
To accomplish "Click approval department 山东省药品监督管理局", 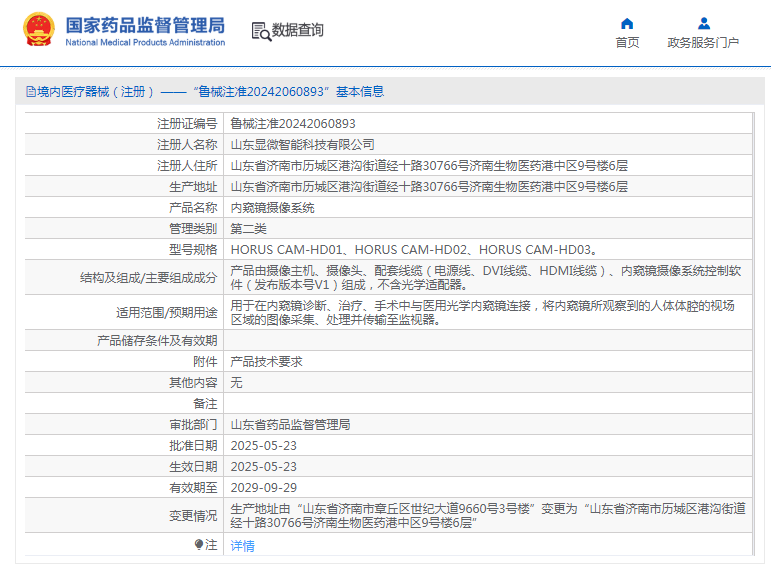I will (291, 425).
